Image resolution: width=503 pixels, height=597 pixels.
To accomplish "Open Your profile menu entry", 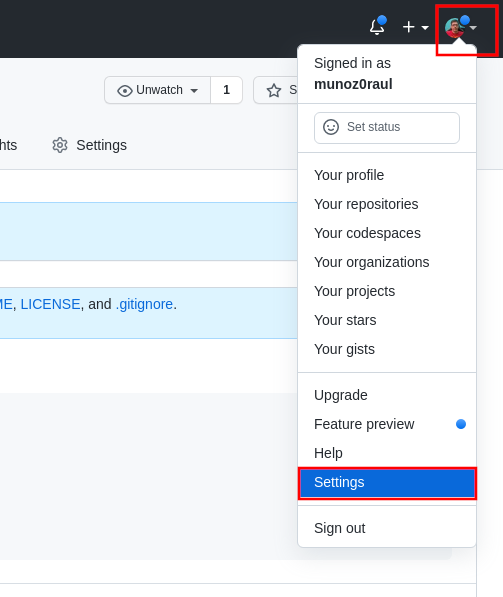I will click(x=349, y=176).
